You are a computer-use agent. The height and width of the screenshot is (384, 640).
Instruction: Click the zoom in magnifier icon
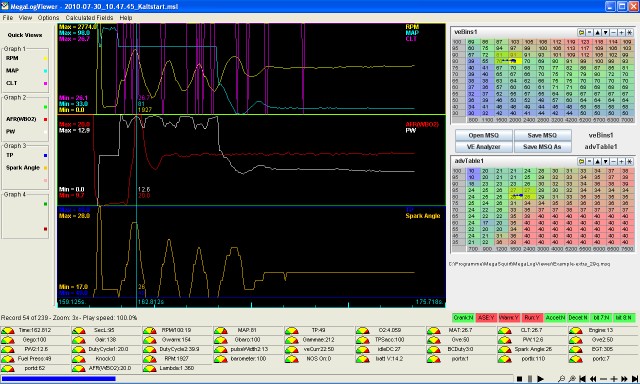tap(572, 379)
